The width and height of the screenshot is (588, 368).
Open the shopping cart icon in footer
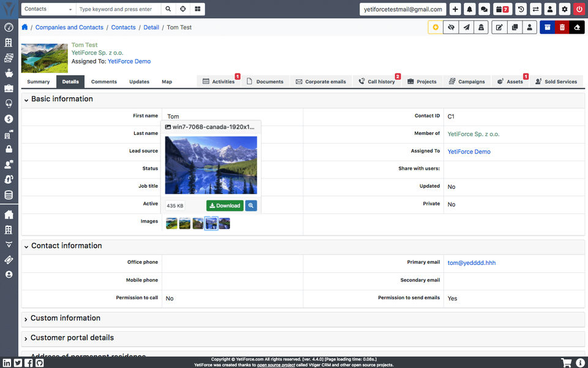click(x=566, y=362)
